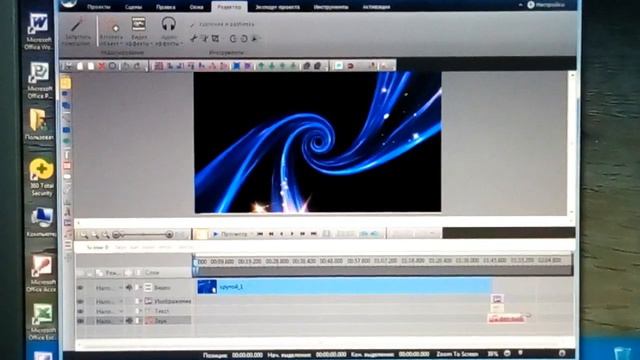640x360 pixels.
Task: Select the yellow highlighted tool in left sidebar
Action: (66, 83)
